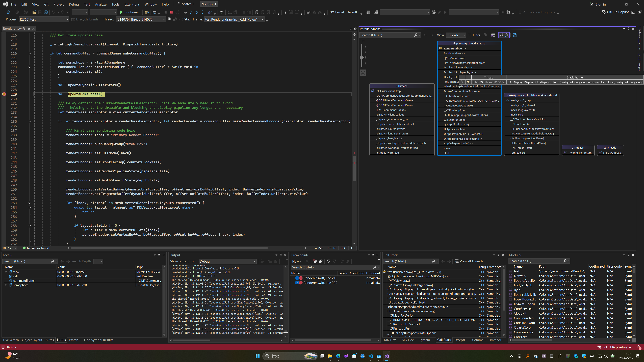This screenshot has width=644, height=362.
Task: Open the Thread dropdown [814079] Thread 814079
Action: coord(141,19)
